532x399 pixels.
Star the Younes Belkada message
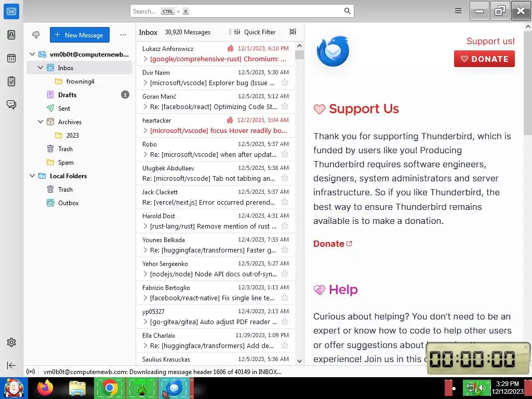point(285,250)
